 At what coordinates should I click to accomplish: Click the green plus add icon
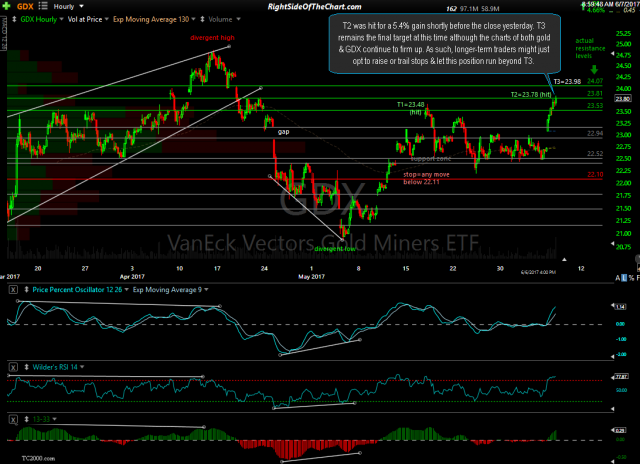pos(7,6)
